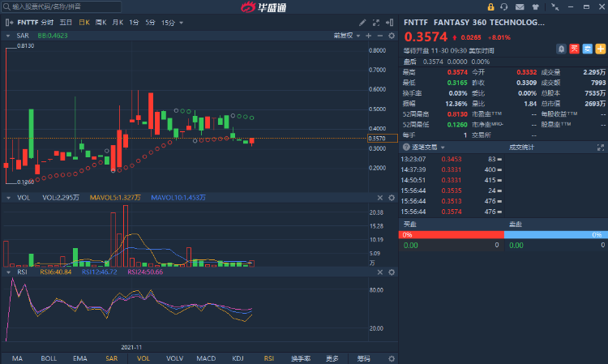Click the 13:23:07 trade row
608x364 pixels.
pos(452,159)
